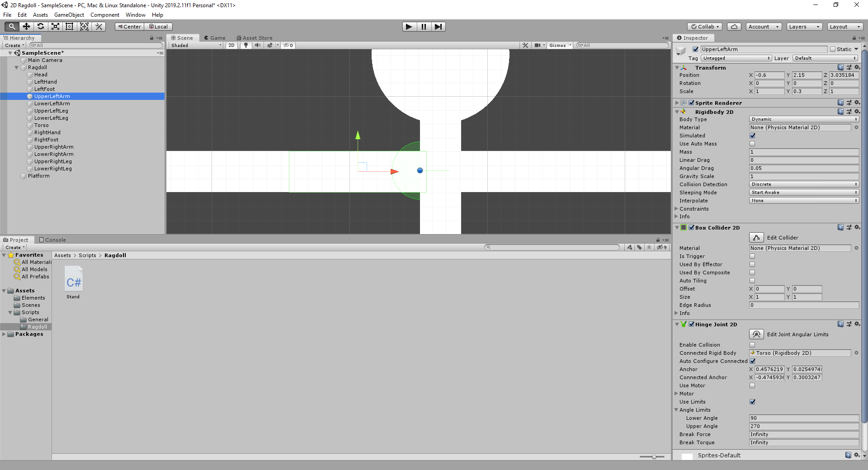868x470 pixels.
Task: Lock the Hierarchy panel
Action: click(151, 38)
